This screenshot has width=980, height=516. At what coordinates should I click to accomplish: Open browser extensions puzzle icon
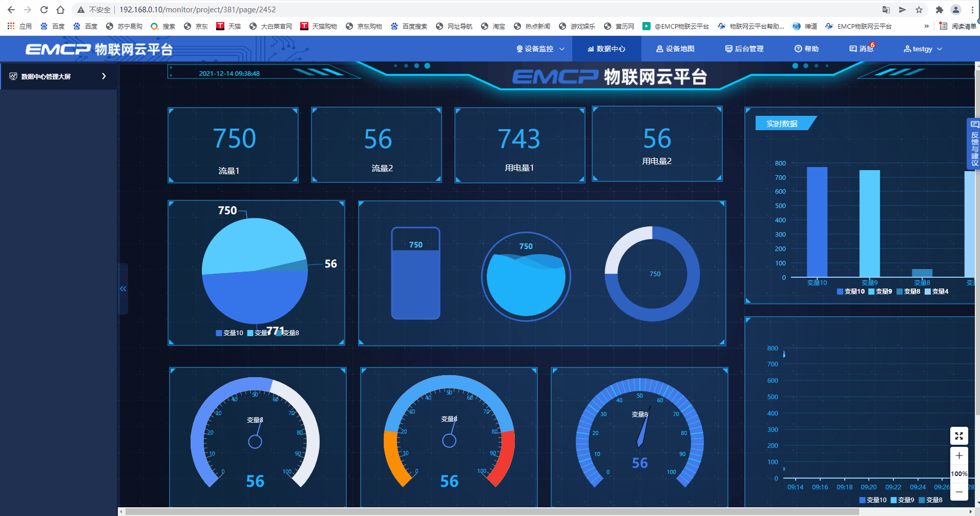(x=939, y=10)
